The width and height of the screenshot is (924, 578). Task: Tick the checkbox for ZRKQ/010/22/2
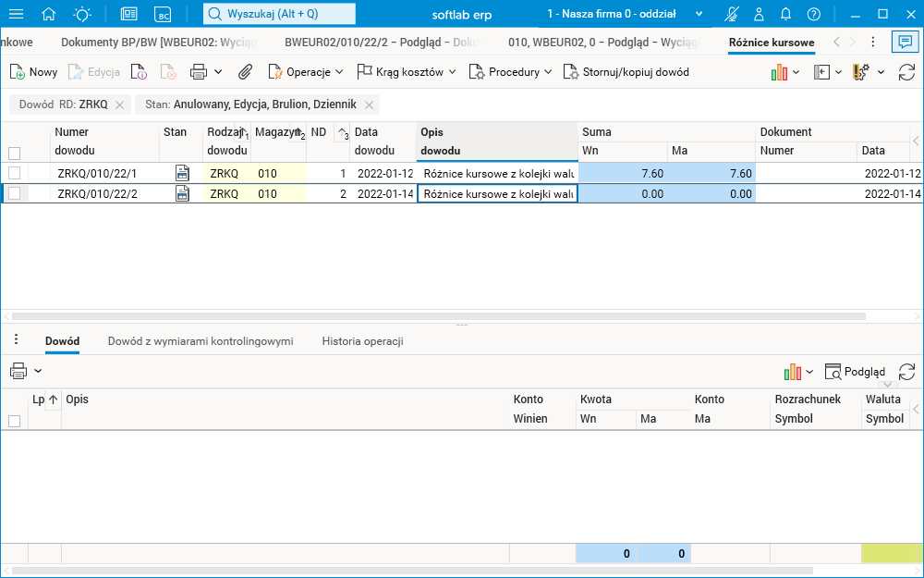click(x=14, y=193)
